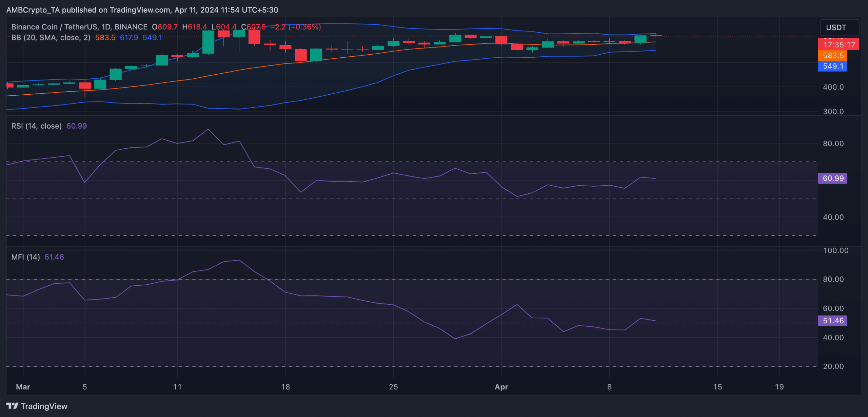Viewport: 868px width, 417px height.
Task: Click the blue 549.1 lower band label
Action: (x=832, y=66)
